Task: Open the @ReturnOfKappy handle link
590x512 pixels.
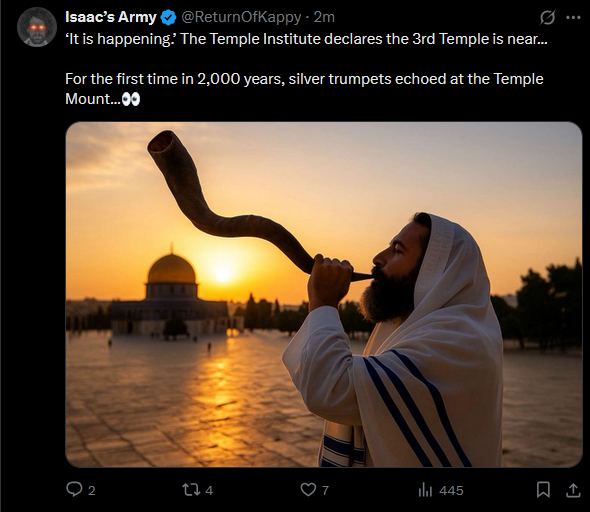Action: pyautogui.click(x=241, y=17)
